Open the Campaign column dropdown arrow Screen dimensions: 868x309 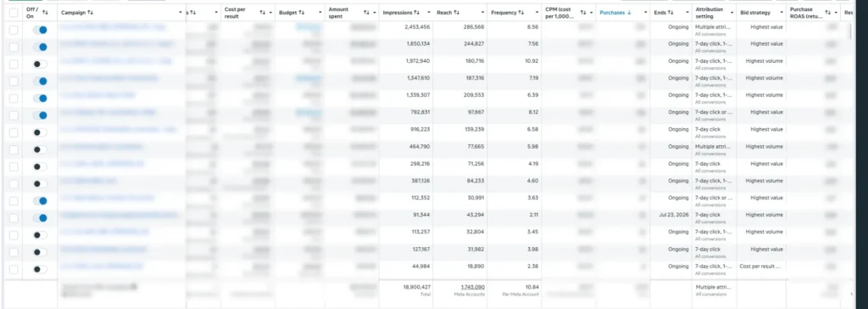[x=181, y=12]
